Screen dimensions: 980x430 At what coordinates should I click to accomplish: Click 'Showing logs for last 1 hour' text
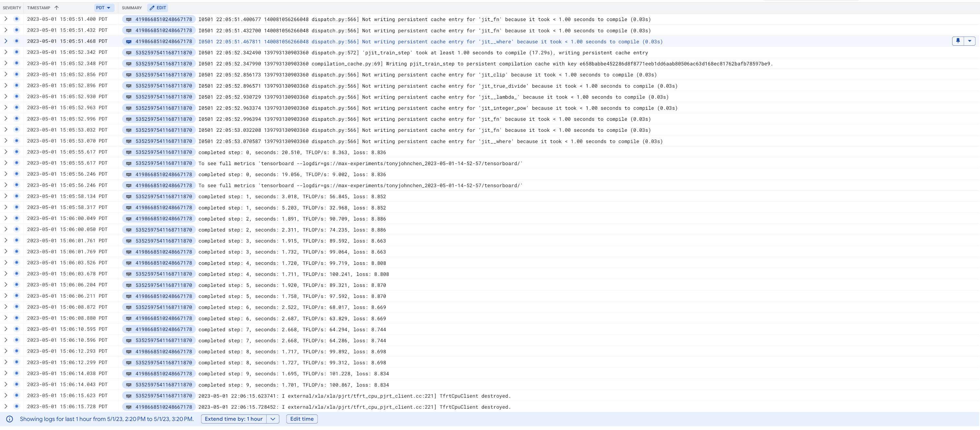point(107,419)
